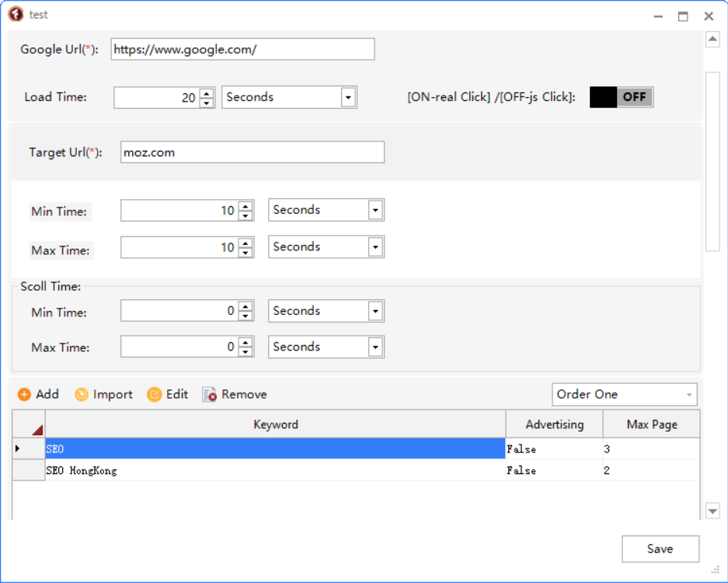
Task: Click the Advertising column header
Action: pos(555,424)
